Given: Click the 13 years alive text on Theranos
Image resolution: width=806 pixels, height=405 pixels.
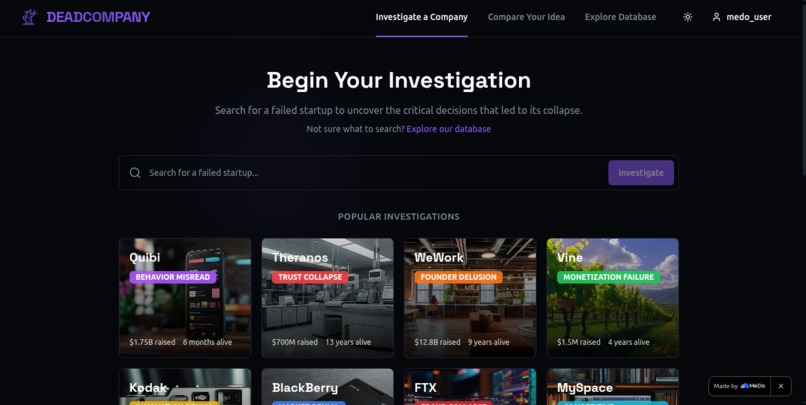Looking at the screenshot, I should point(348,342).
